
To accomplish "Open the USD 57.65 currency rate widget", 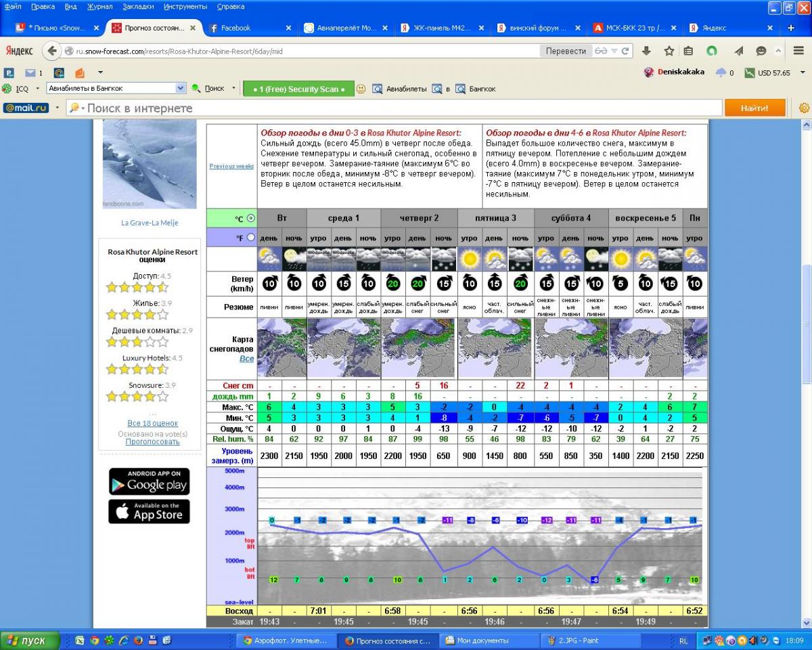I will pyautogui.click(x=767, y=72).
